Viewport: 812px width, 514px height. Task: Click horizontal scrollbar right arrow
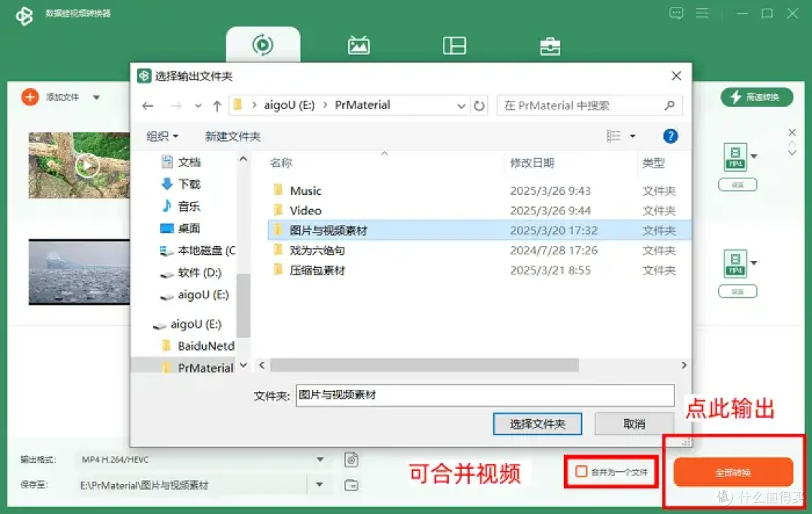(x=684, y=365)
